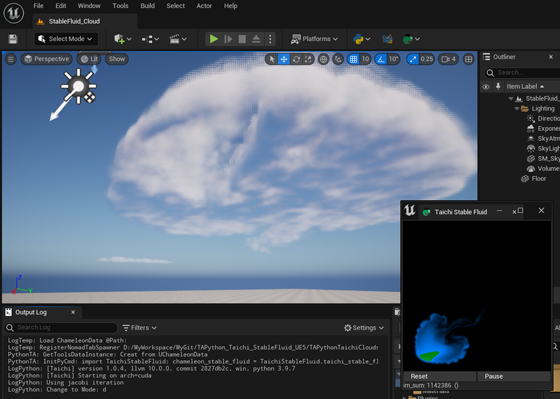Open the scale snap value 0.25
Image resolution: width=560 pixels, height=399 pixels.
click(426, 59)
